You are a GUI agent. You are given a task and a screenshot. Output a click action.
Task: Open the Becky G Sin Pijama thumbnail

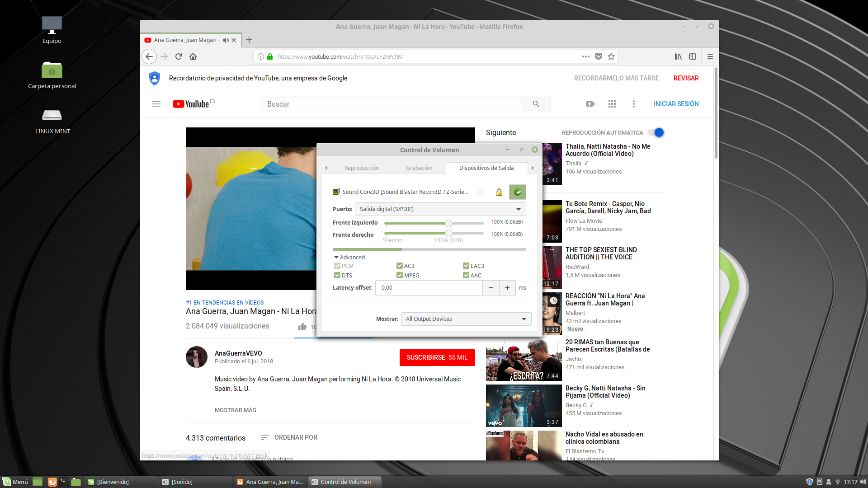524,406
